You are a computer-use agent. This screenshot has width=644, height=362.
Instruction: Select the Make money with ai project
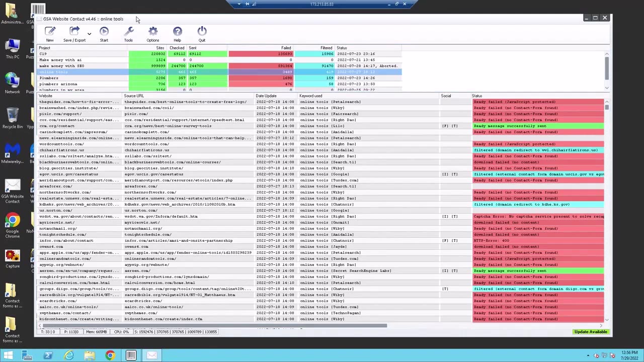[x=220, y=60]
